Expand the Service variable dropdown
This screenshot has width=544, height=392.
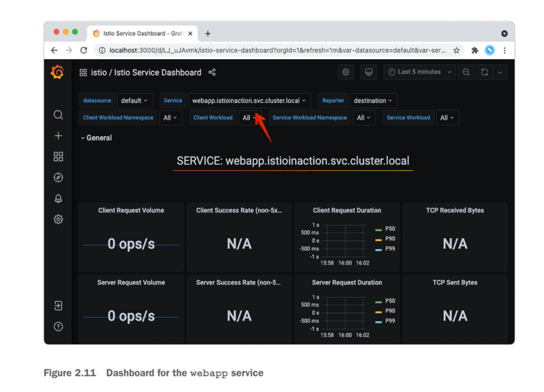[249, 100]
